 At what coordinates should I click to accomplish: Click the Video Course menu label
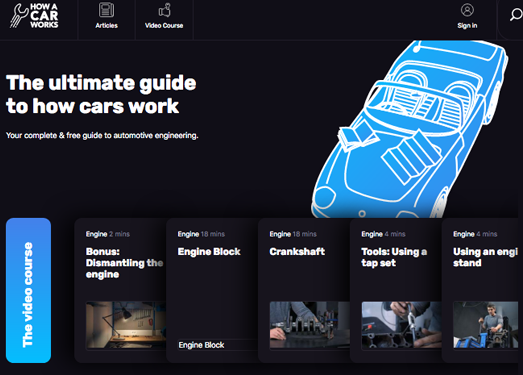(x=164, y=26)
